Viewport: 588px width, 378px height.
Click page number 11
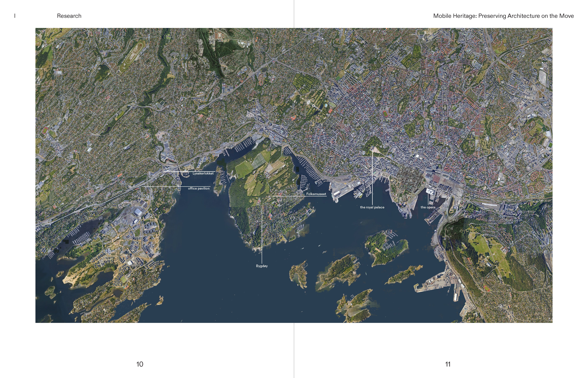(x=448, y=364)
